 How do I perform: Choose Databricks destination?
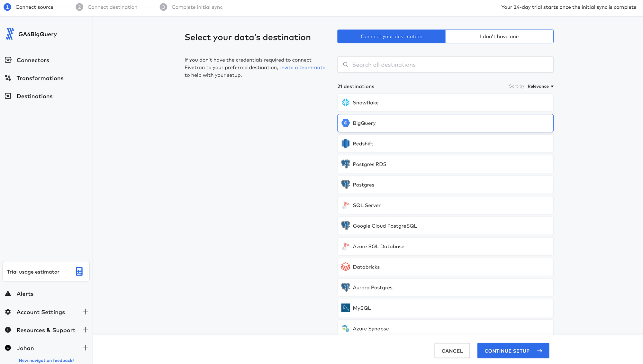coord(445,267)
